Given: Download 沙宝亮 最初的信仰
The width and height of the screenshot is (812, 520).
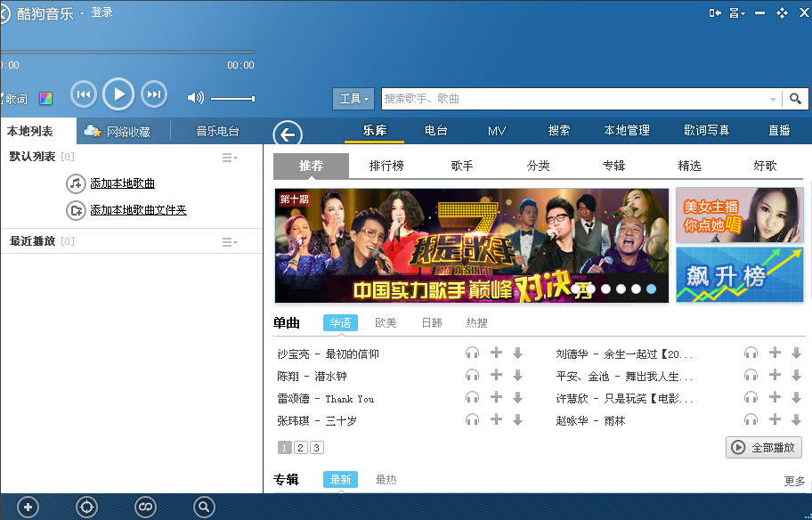Looking at the screenshot, I should [517, 353].
